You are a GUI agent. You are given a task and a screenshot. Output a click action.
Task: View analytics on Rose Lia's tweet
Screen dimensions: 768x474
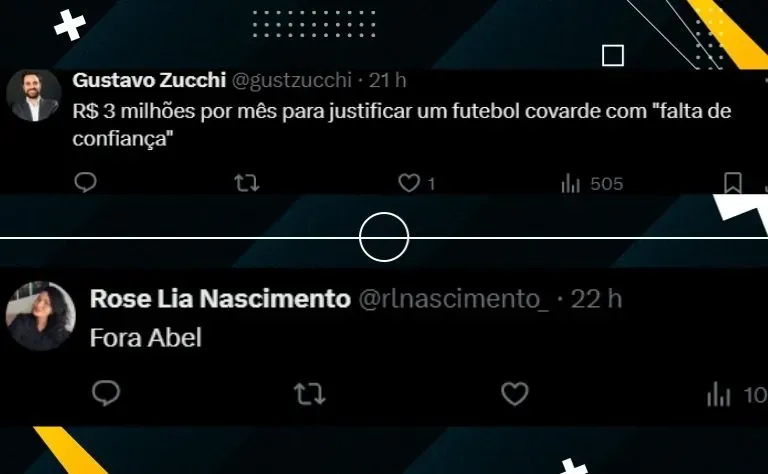(737, 395)
